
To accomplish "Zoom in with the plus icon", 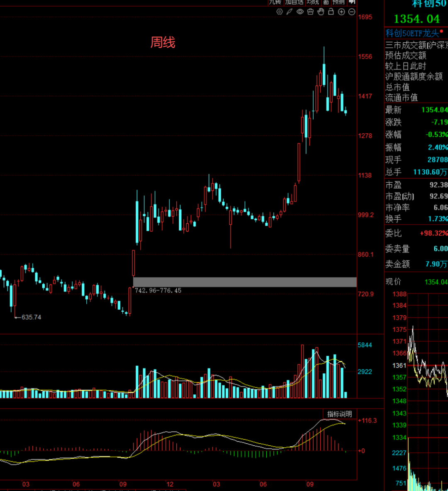I will point(341,12).
